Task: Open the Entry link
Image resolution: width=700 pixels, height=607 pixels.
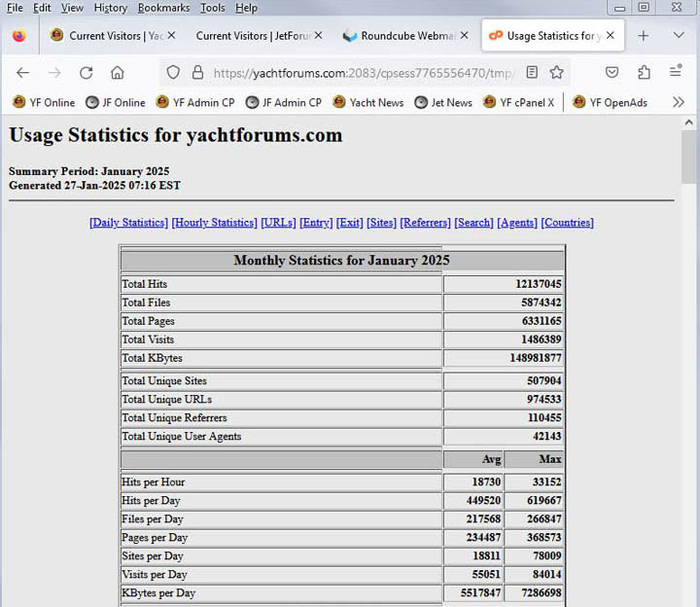Action: click(x=316, y=223)
